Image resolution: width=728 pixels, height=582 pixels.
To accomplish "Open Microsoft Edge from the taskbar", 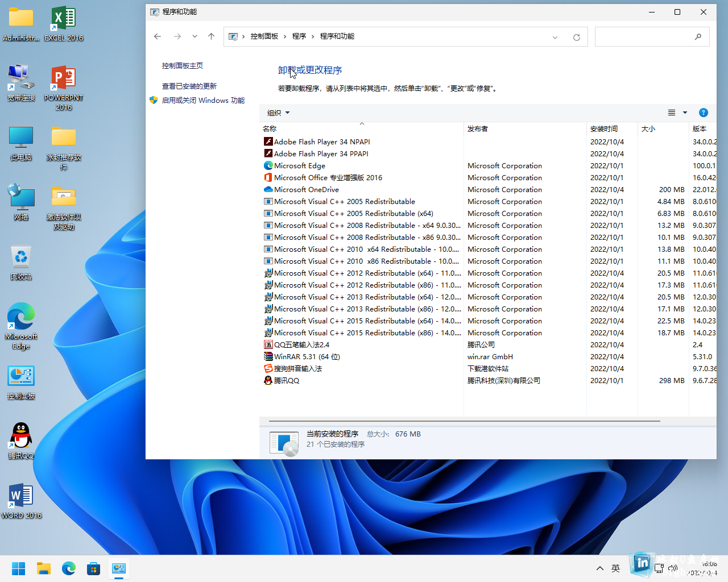I will point(69,568).
